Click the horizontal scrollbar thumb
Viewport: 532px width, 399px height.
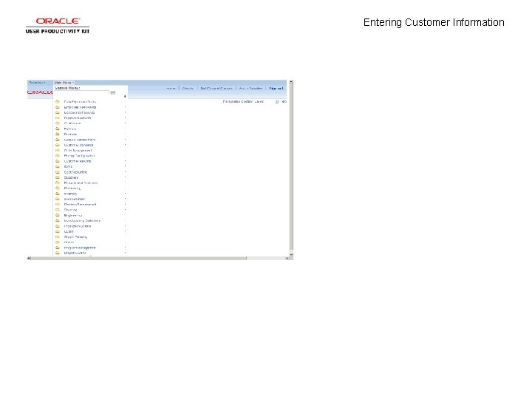pos(139,258)
